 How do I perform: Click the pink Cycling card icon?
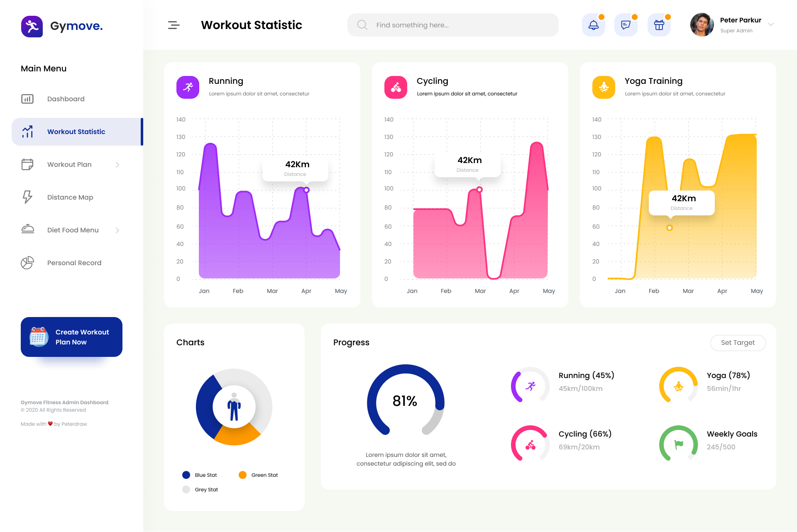coord(396,87)
